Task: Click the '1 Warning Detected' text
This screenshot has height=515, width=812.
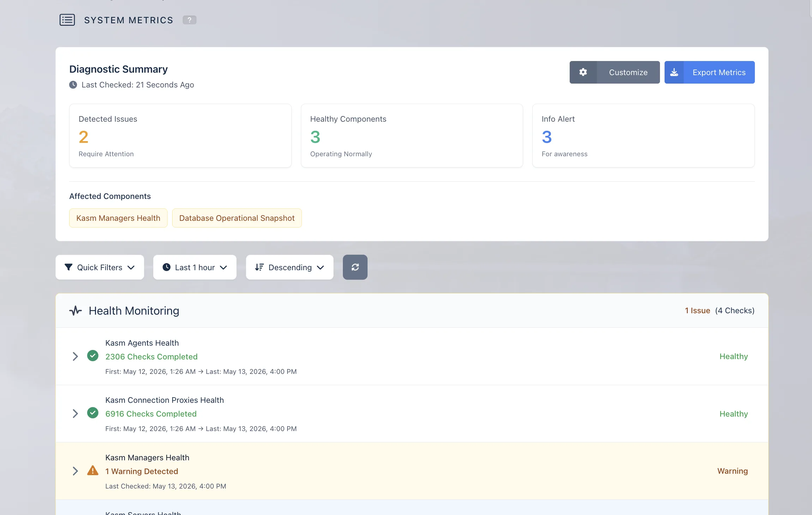Action: [x=142, y=471]
